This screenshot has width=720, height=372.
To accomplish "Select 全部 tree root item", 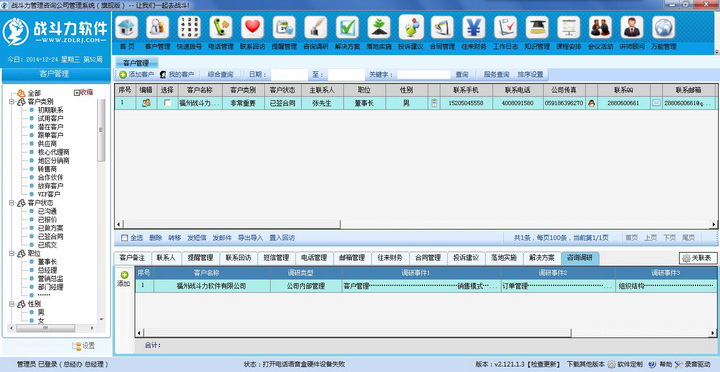I will click(34, 93).
